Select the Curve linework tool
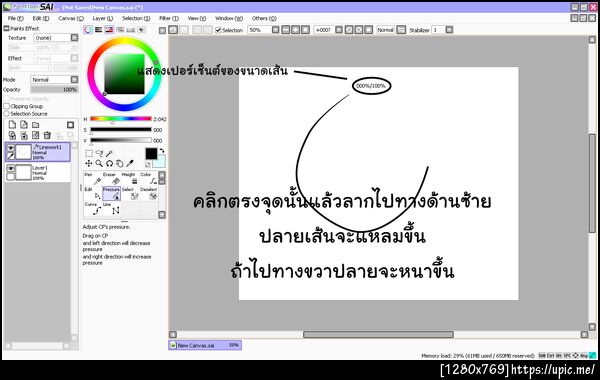600x380 pixels. [x=92, y=209]
